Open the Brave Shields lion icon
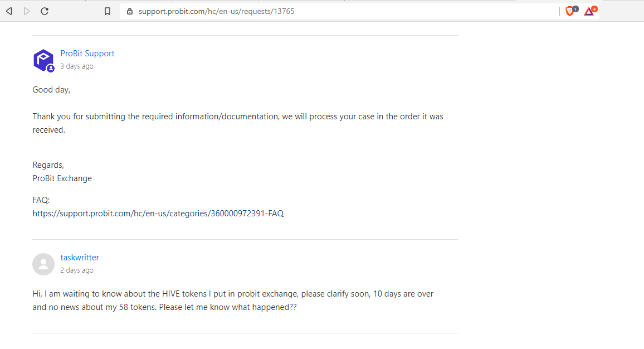This screenshot has height=349, width=644. pyautogui.click(x=570, y=11)
